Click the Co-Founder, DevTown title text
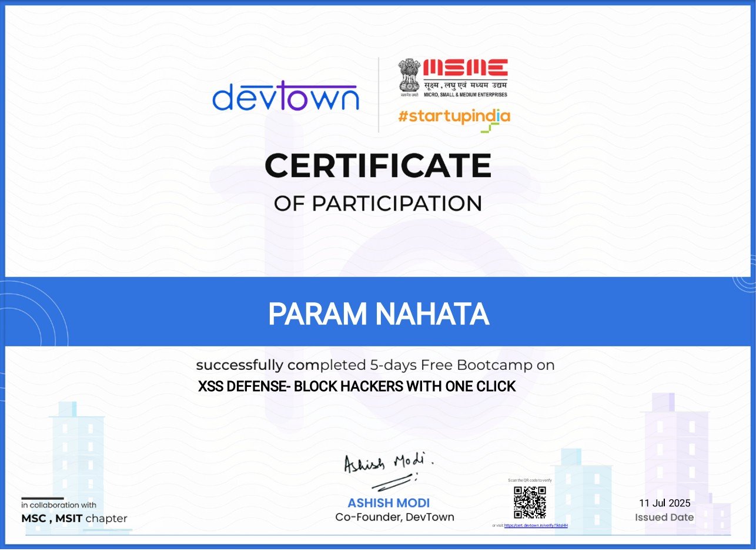The image size is (756, 551). [x=394, y=517]
